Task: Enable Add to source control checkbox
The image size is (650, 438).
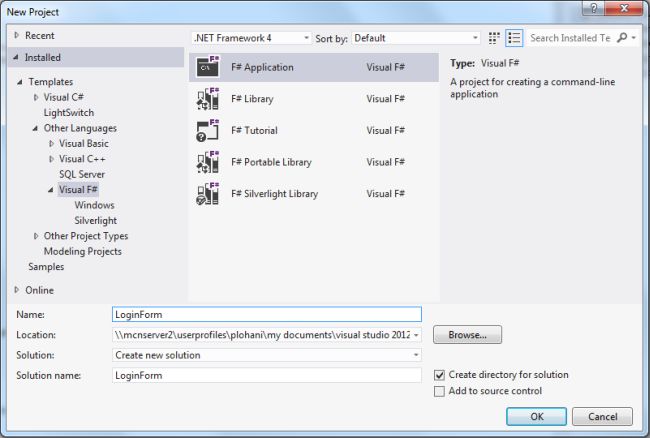Action: point(439,391)
